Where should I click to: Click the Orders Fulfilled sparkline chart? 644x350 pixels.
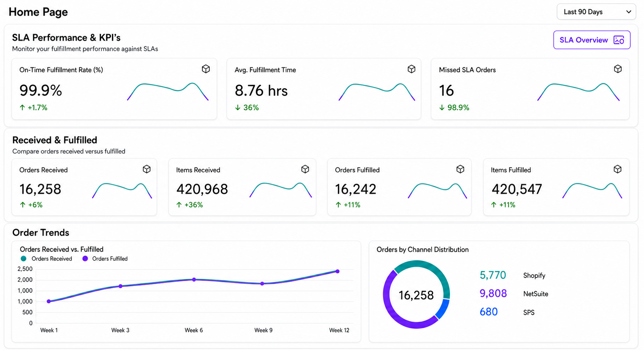[x=437, y=191]
